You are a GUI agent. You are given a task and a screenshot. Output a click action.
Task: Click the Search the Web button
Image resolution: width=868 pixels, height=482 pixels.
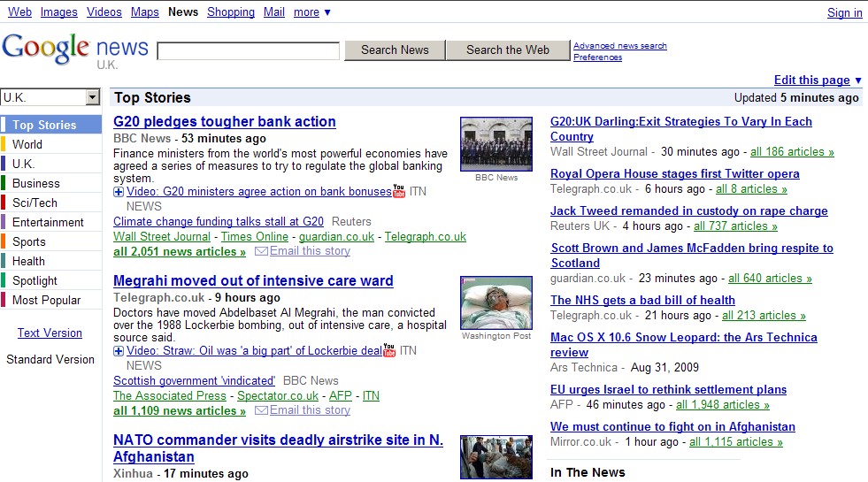(508, 50)
